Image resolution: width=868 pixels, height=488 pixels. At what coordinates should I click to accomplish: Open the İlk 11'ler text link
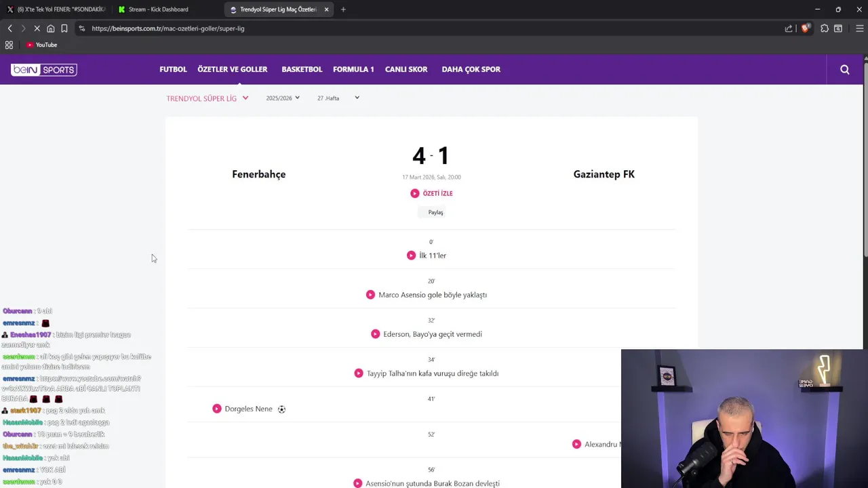(433, 256)
